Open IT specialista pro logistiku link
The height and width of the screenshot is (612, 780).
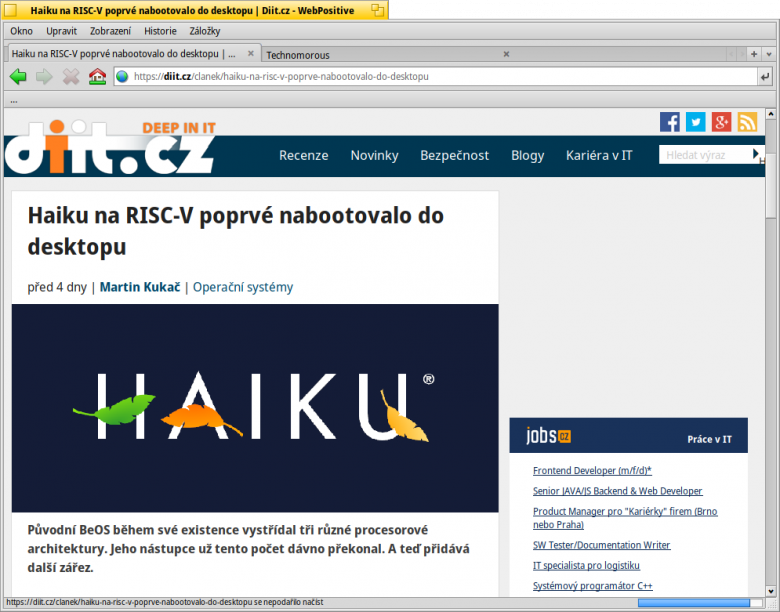[x=586, y=565]
